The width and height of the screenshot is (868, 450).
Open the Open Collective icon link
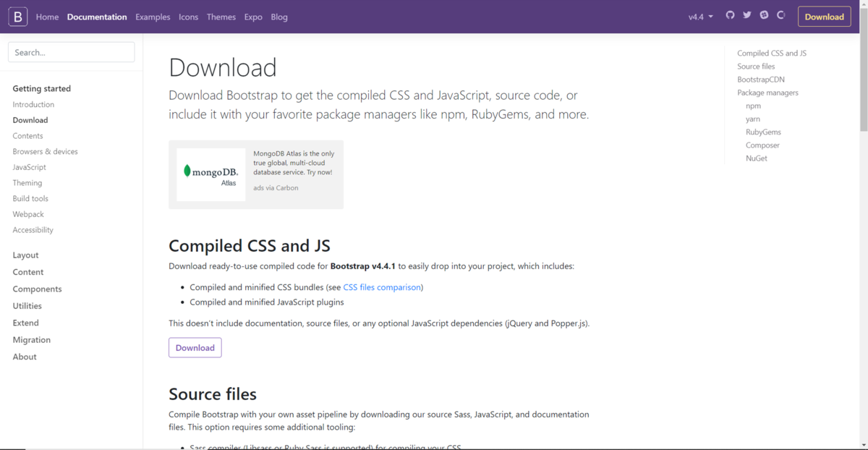781,15
